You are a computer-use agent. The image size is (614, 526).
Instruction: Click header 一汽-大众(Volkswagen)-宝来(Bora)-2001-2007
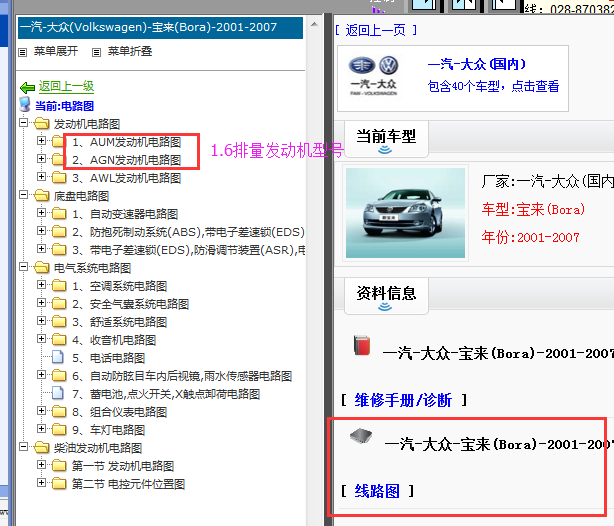pyautogui.click(x=160, y=27)
